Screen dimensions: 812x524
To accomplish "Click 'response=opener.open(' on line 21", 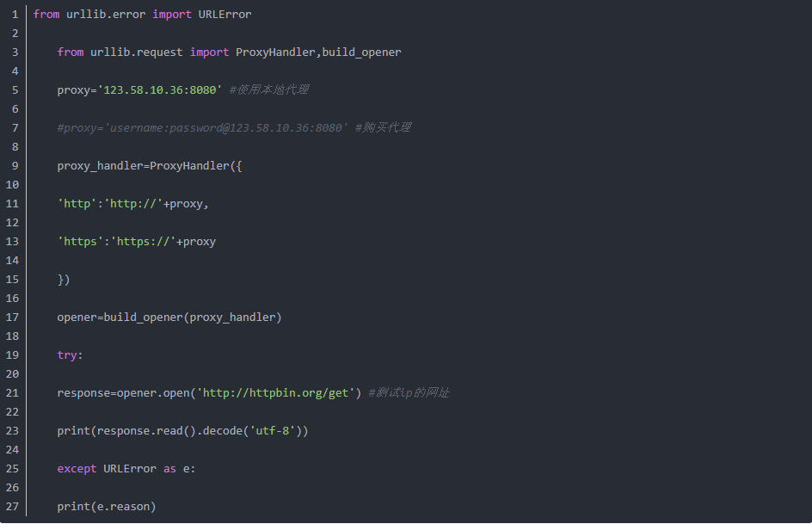I will 126,393.
